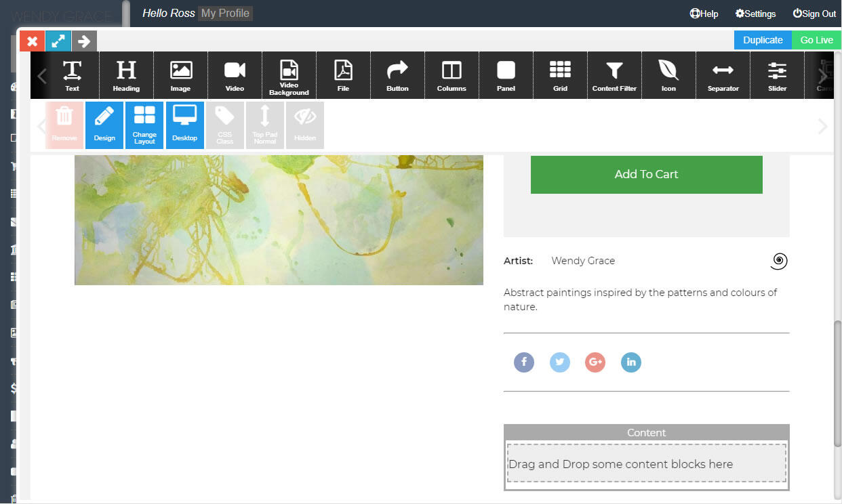Expand the editor to fullscreen
Screen dimensions: 842x504
coord(58,41)
